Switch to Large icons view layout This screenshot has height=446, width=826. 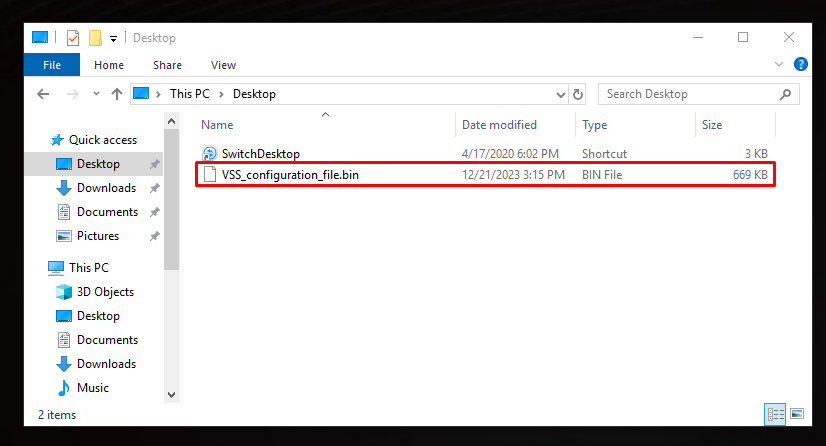point(797,414)
